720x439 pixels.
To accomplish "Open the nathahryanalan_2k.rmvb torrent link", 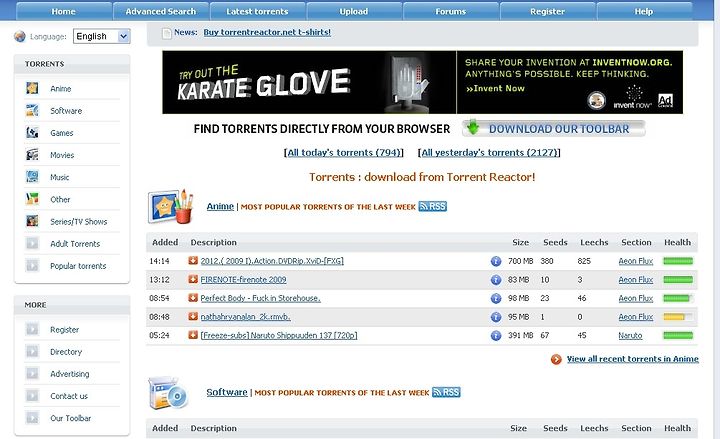I will (x=245, y=316).
